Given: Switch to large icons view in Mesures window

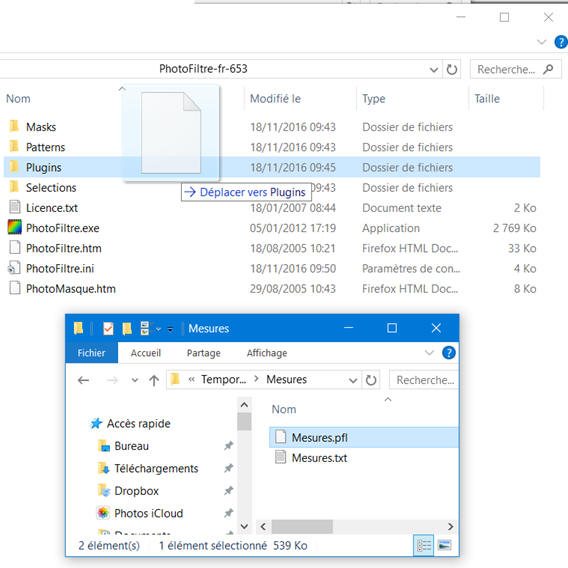Looking at the screenshot, I should [444, 545].
